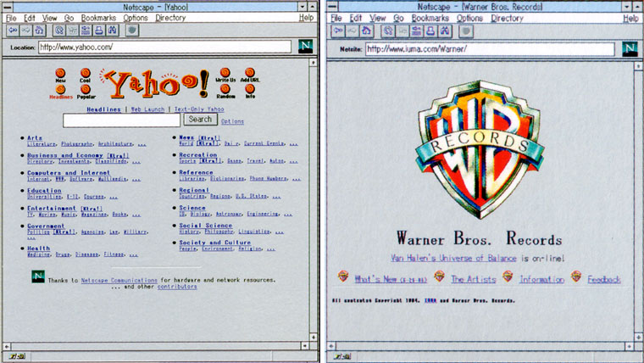The image size is (644, 363).
Task: Open Bookmarks menu in Yahoo window
Action: (x=98, y=18)
